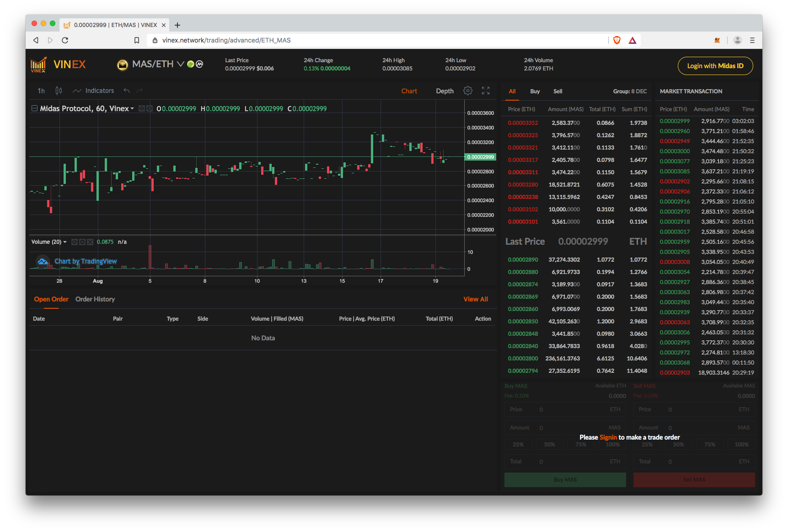Screen dimensions: 788x532
Task: Filter order book by Buy
Action: coord(535,91)
